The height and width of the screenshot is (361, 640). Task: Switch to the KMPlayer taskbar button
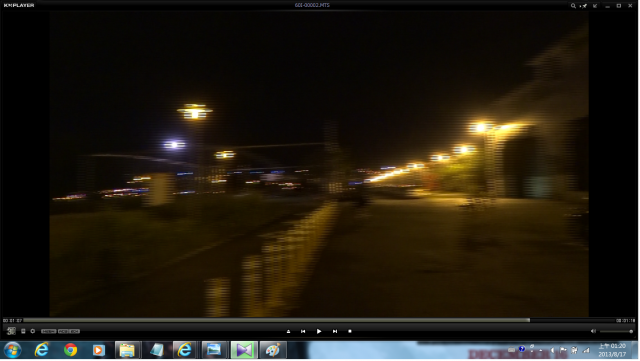244,350
